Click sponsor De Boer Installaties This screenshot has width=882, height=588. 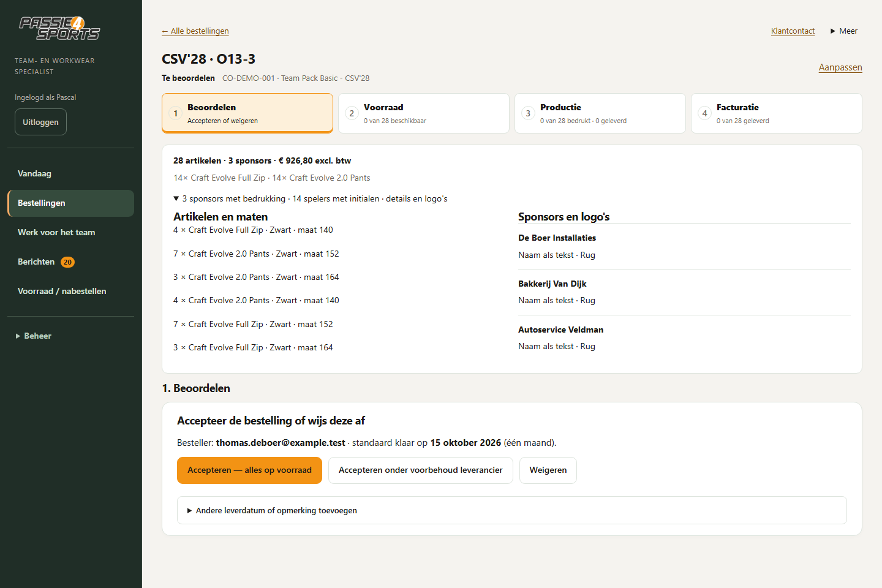tap(557, 238)
